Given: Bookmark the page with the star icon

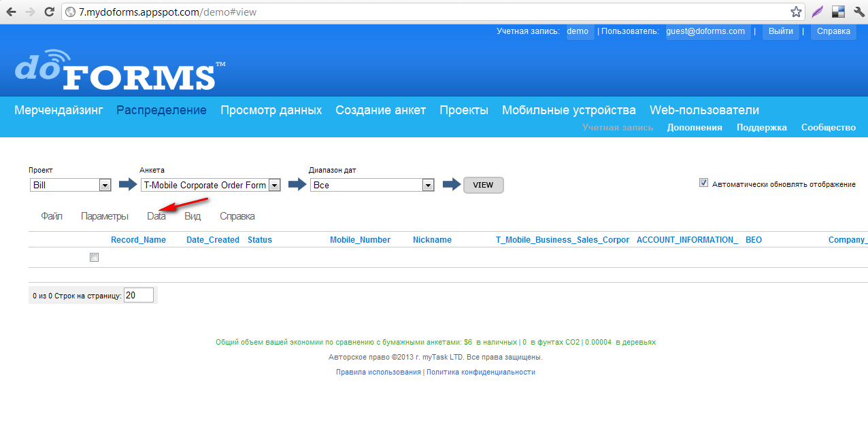Looking at the screenshot, I should coord(796,12).
